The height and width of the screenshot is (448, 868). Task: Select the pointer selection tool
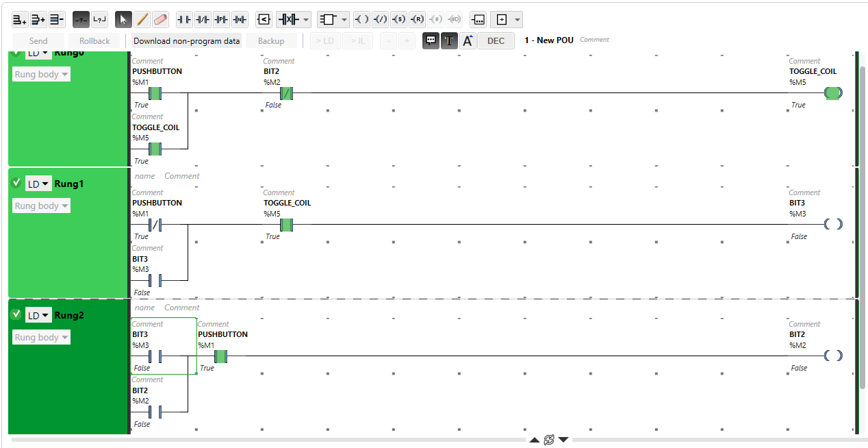[123, 20]
